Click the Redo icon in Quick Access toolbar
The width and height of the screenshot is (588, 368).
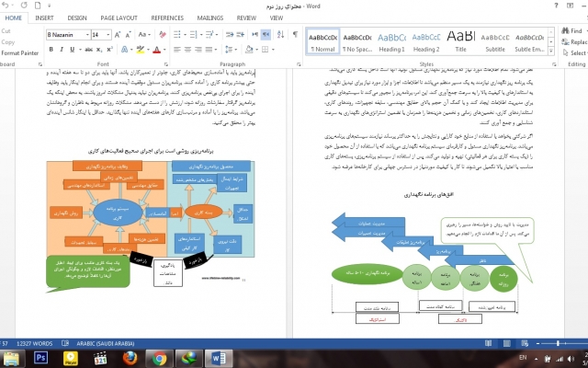point(24,6)
